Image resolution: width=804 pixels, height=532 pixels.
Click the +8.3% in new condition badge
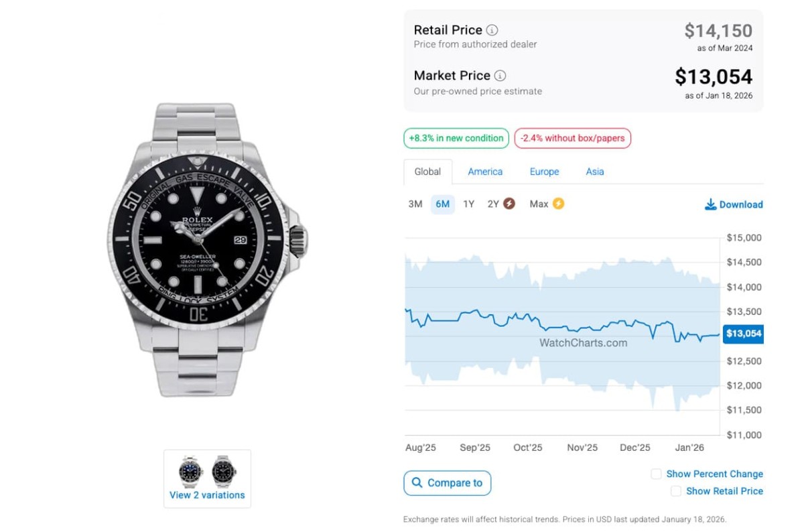pos(456,138)
